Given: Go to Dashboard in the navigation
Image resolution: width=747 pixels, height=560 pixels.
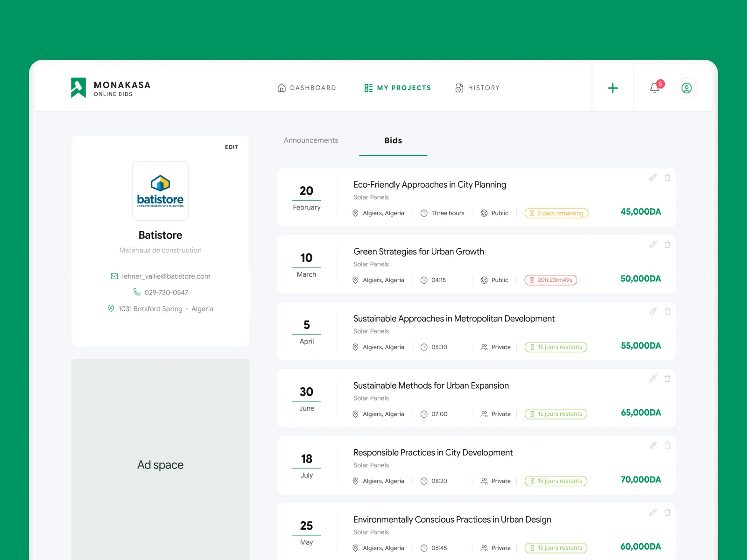Looking at the screenshot, I should click(x=307, y=88).
